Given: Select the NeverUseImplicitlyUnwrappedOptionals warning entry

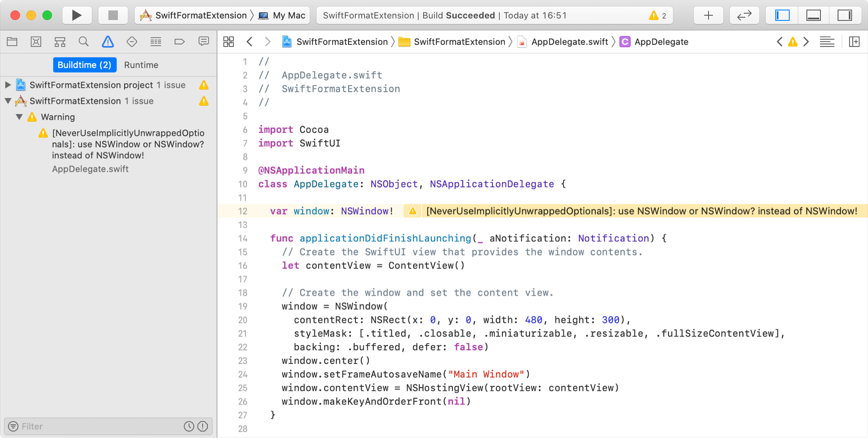Looking at the screenshot, I should (129, 144).
